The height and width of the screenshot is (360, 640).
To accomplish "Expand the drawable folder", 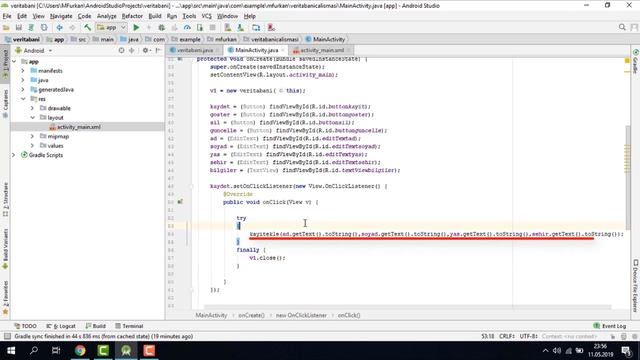I will click(x=32, y=108).
